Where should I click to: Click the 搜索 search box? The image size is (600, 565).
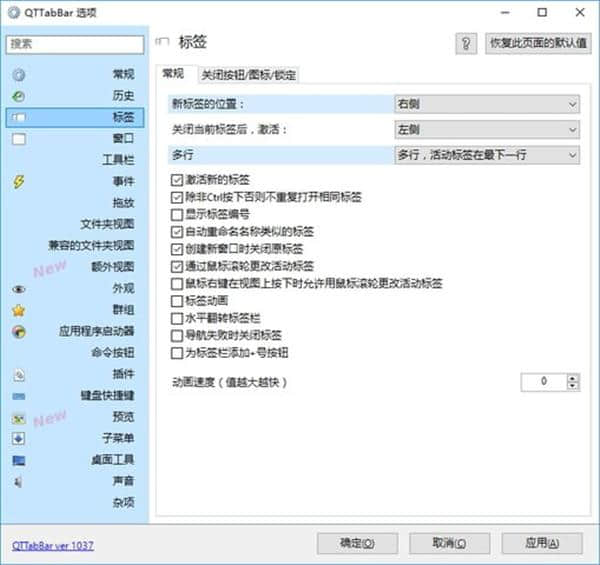pos(75,44)
